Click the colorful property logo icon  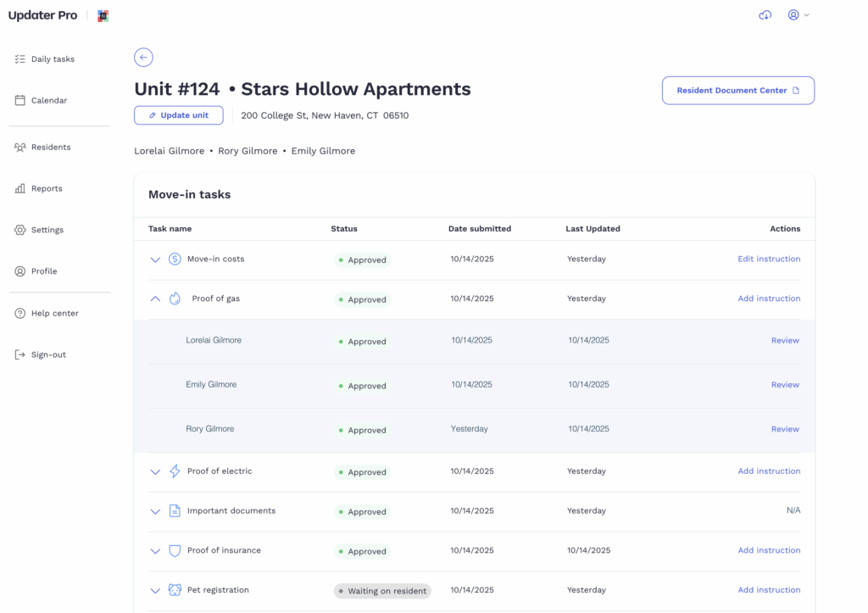103,15
